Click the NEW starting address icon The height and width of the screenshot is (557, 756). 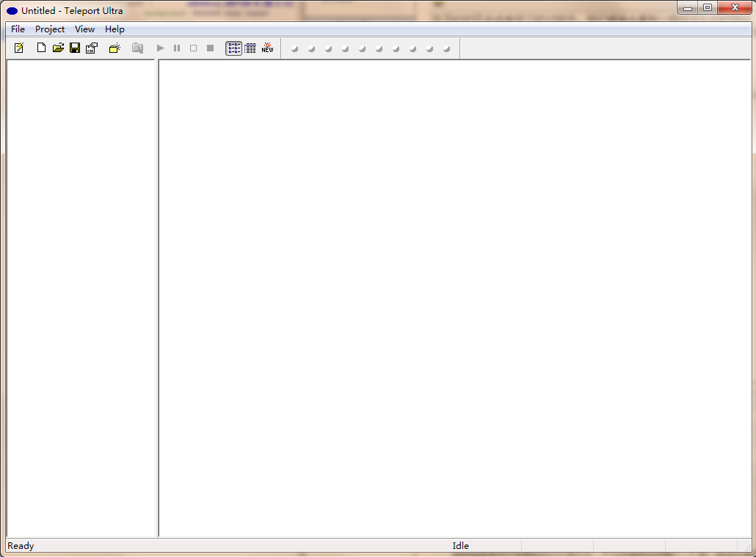click(267, 48)
